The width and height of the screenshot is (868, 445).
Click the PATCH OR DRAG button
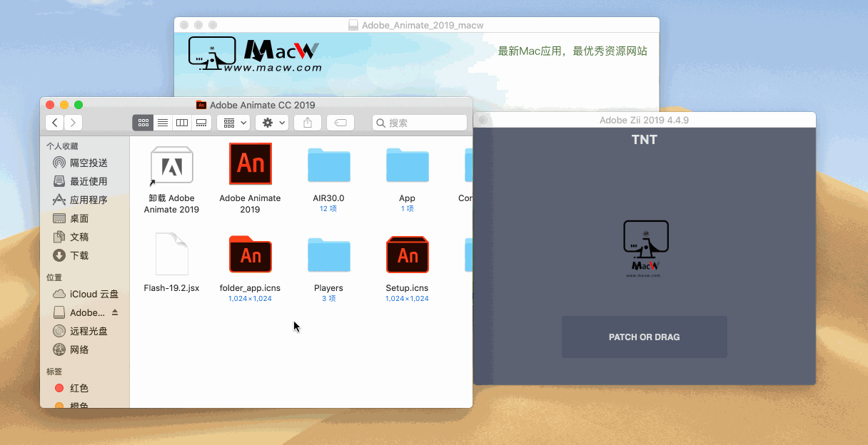point(644,337)
